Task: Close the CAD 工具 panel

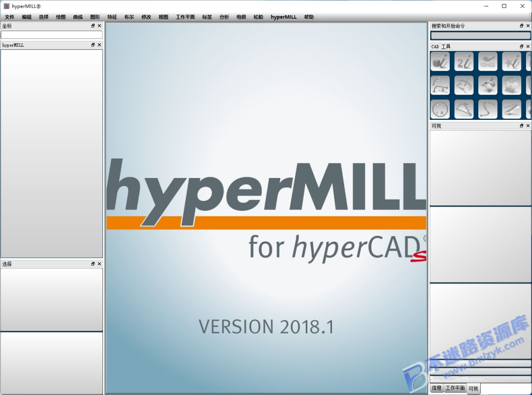Action: [x=528, y=46]
